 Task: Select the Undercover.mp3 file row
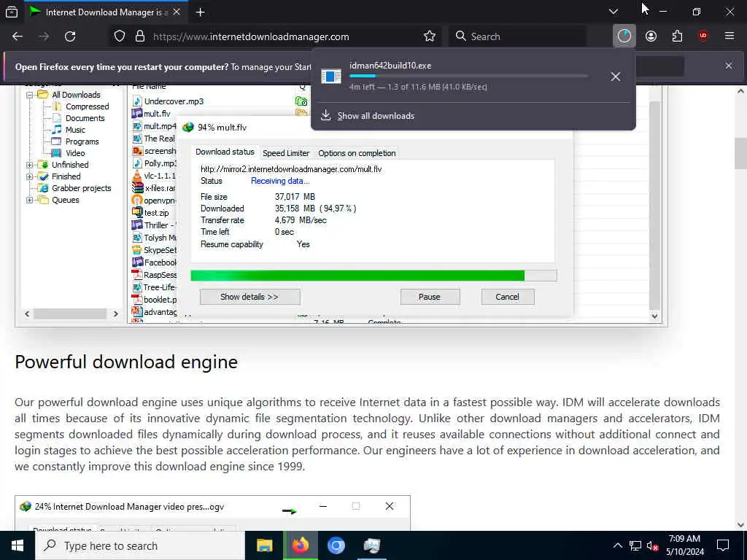point(174,101)
